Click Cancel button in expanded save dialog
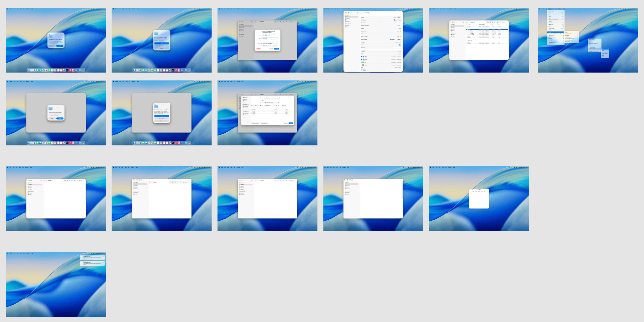The width and height of the screenshot is (644, 322). click(286, 123)
